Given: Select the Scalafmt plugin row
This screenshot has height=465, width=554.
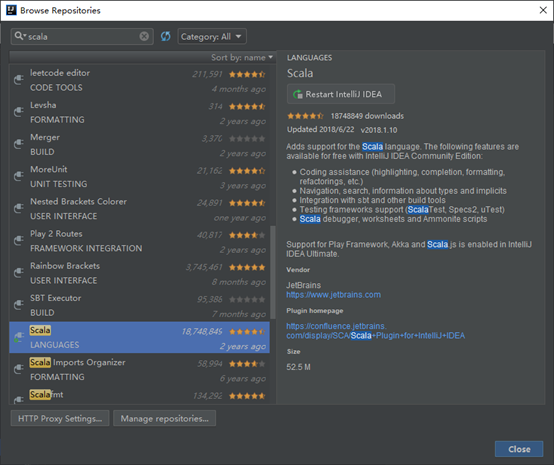Looking at the screenshot, I should pyautogui.click(x=140, y=395).
